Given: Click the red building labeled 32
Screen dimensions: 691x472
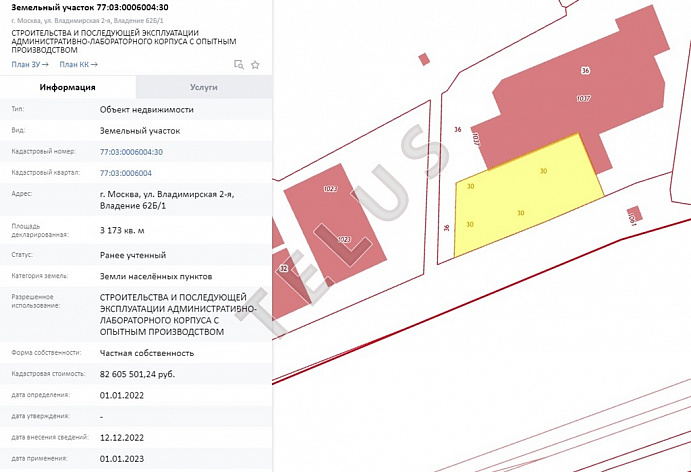Looking at the screenshot, I should [289, 286].
